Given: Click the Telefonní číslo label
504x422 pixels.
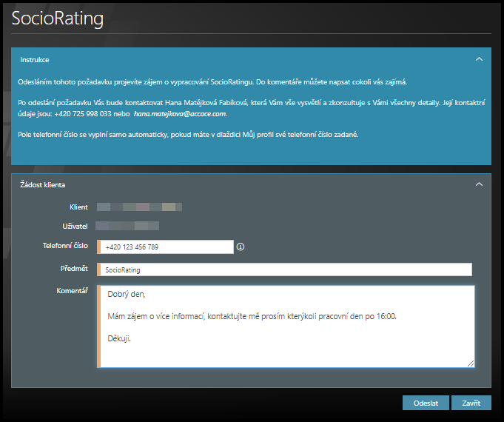Looking at the screenshot, I should point(65,245).
